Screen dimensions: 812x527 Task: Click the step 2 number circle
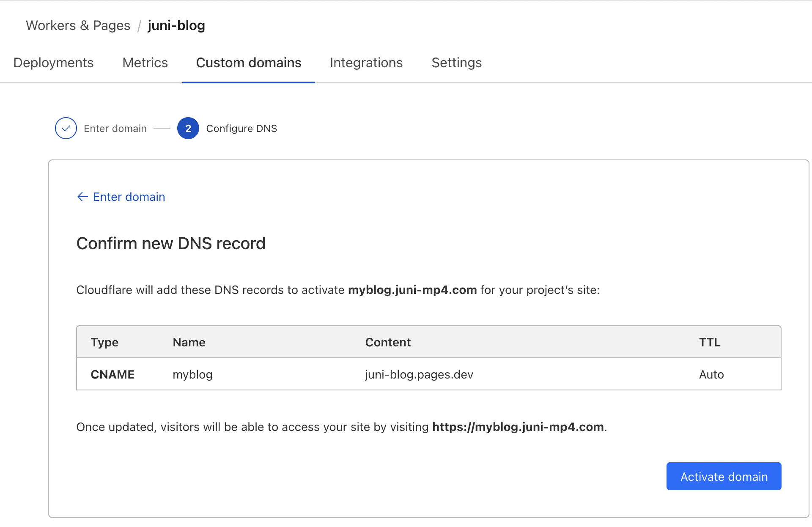coord(188,128)
